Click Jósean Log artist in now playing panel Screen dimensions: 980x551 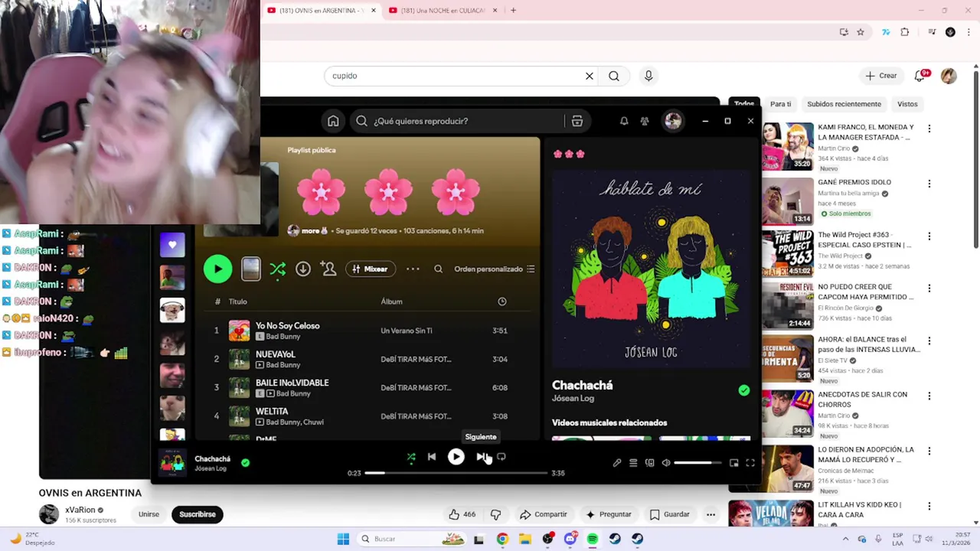573,399
